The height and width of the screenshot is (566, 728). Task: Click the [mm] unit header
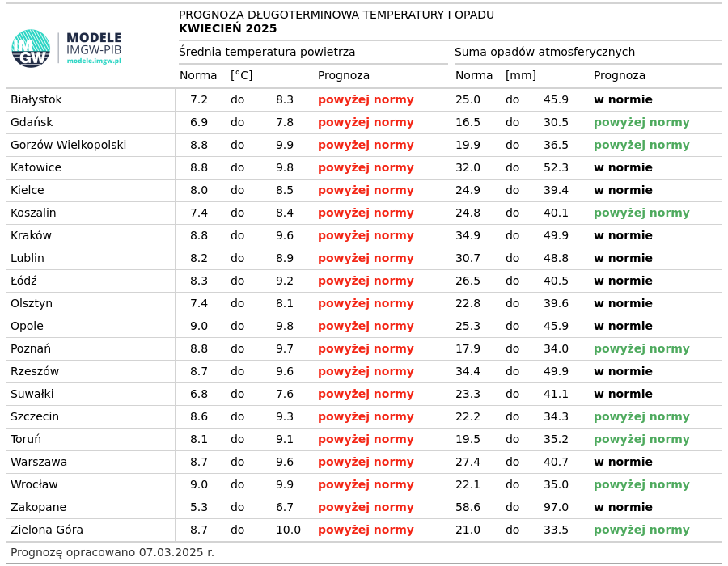(x=521, y=76)
